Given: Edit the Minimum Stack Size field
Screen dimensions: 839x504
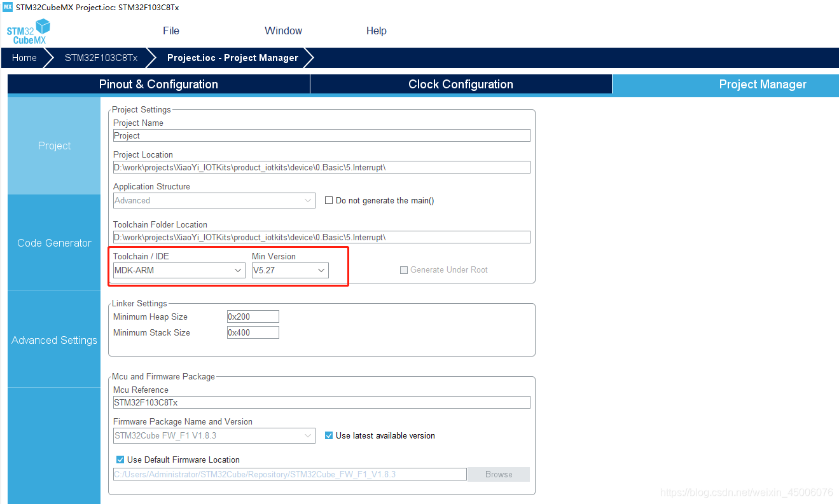Looking at the screenshot, I should 253,332.
